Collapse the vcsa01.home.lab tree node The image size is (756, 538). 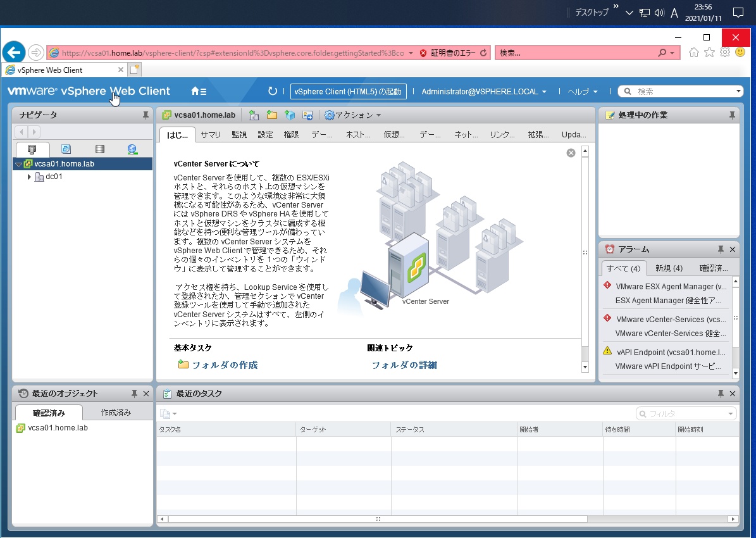coord(19,164)
